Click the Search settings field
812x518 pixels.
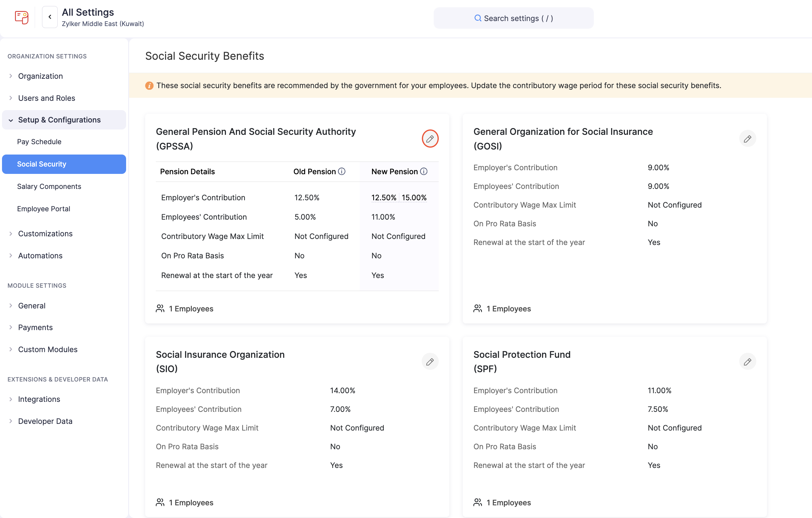click(513, 18)
